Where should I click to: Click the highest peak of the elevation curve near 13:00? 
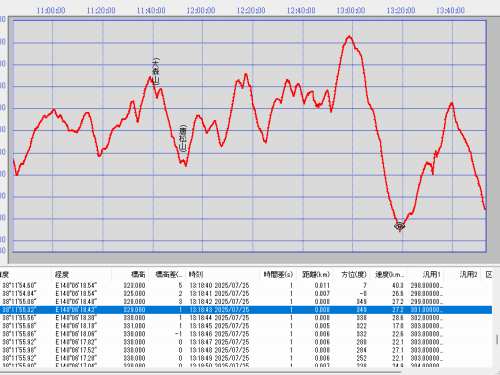349,36
